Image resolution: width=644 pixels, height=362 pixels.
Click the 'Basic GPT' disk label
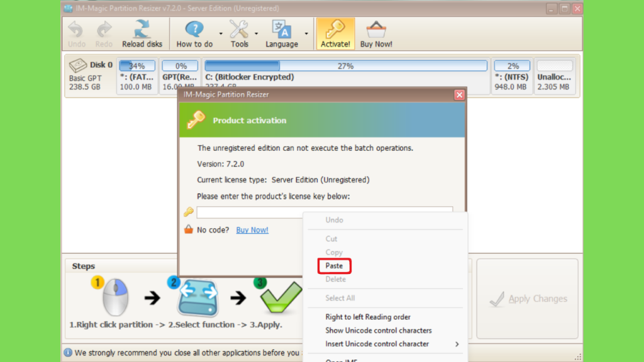(85, 78)
